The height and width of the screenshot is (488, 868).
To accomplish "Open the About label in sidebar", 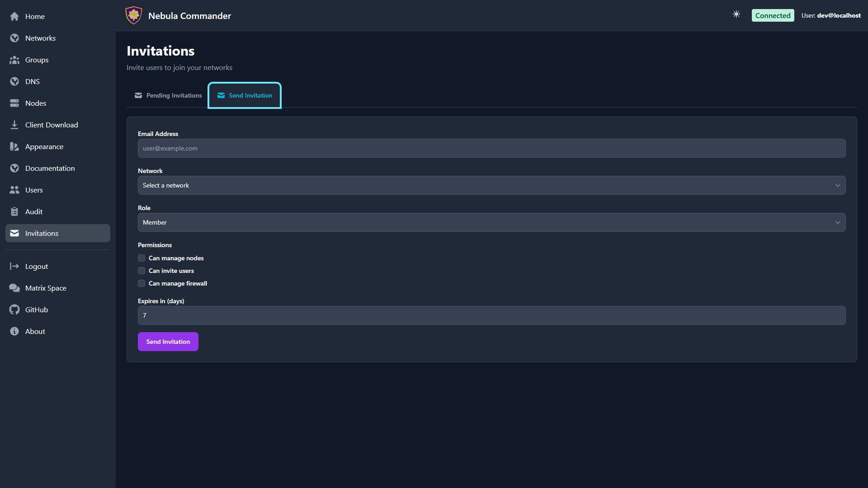I will click(35, 331).
